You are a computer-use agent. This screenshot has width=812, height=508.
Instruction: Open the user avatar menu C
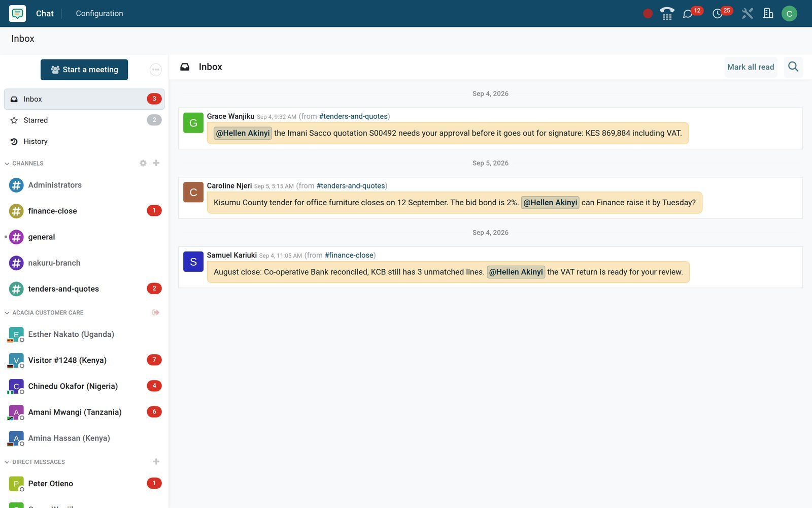coord(789,14)
